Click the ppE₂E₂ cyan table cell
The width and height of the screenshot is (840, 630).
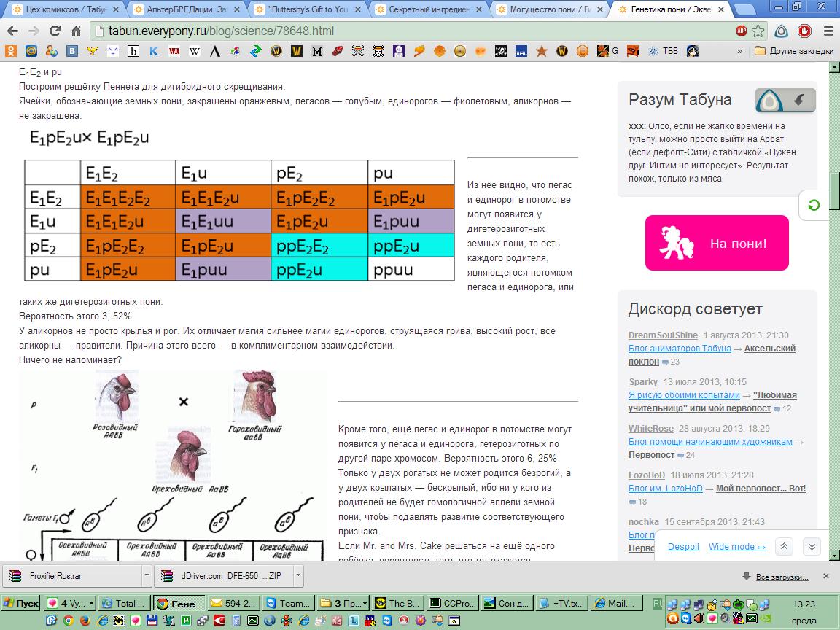point(319,245)
